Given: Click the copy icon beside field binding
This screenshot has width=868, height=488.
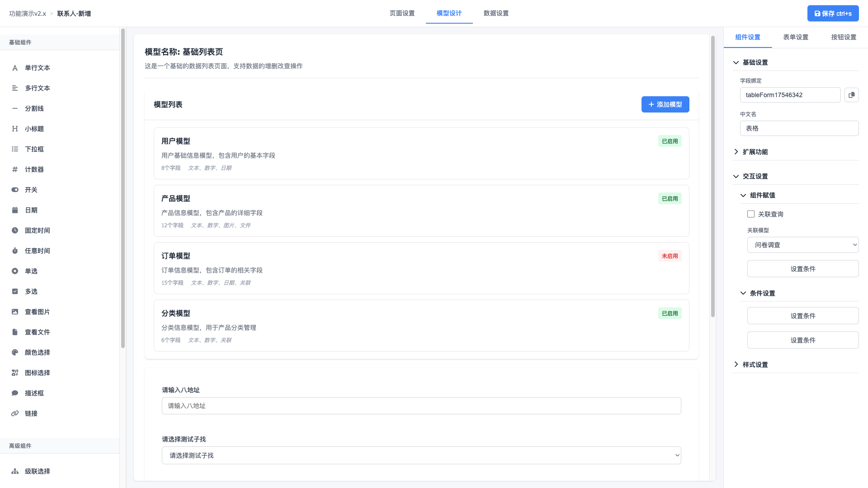Looking at the screenshot, I should 851,95.
